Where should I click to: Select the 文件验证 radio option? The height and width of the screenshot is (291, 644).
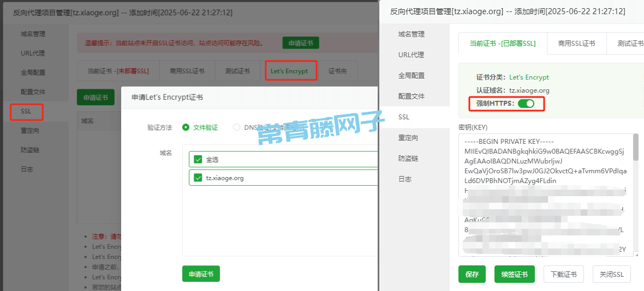[186, 128]
